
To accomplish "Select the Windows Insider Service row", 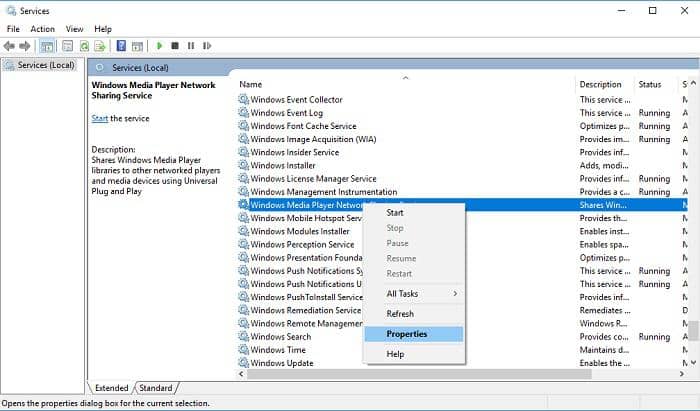I will tap(462, 152).
